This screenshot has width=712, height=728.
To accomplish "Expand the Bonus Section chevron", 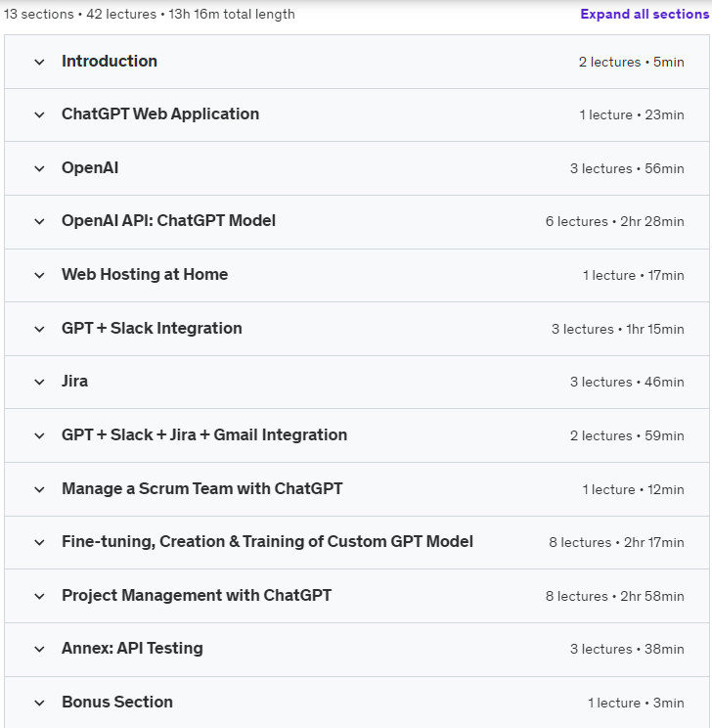I will click(39, 704).
